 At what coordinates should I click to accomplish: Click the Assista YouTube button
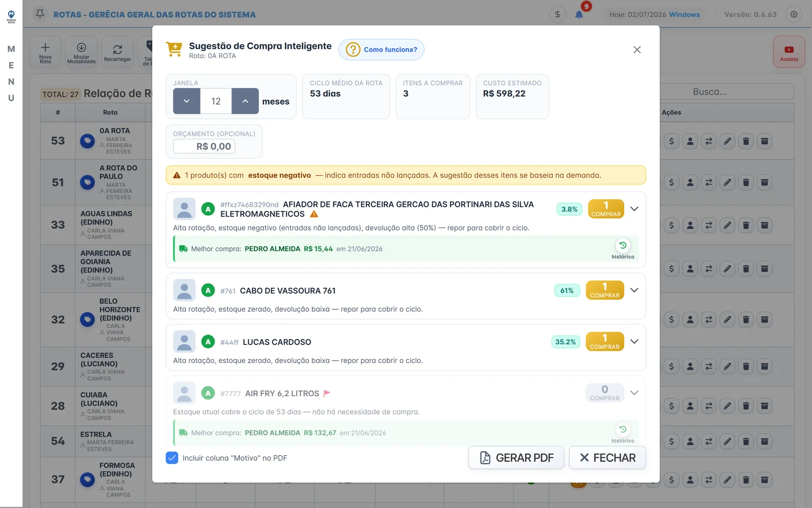pos(789,52)
